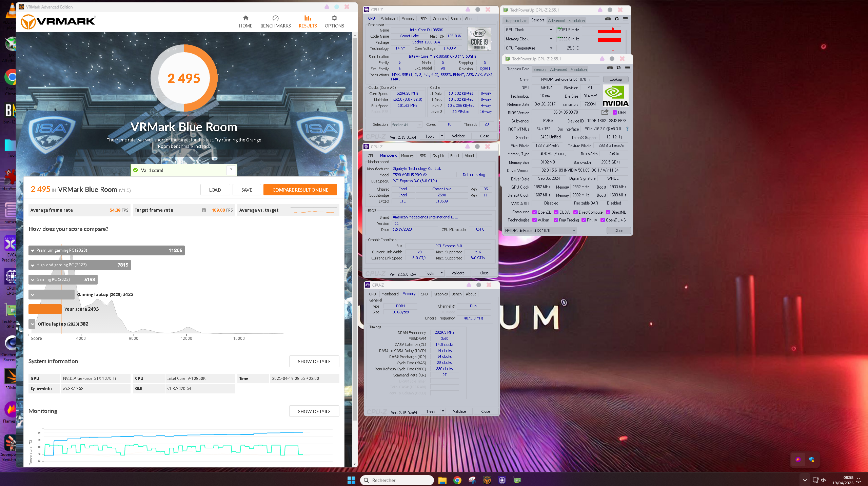Switch to Memory tab in top CPU-Z window
Screen dimensions: 868x486
point(408,19)
